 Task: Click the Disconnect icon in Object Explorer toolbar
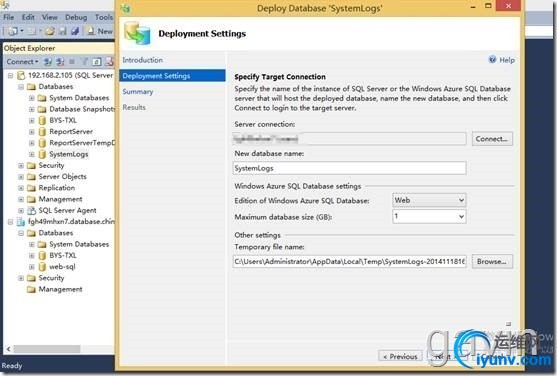(60, 62)
